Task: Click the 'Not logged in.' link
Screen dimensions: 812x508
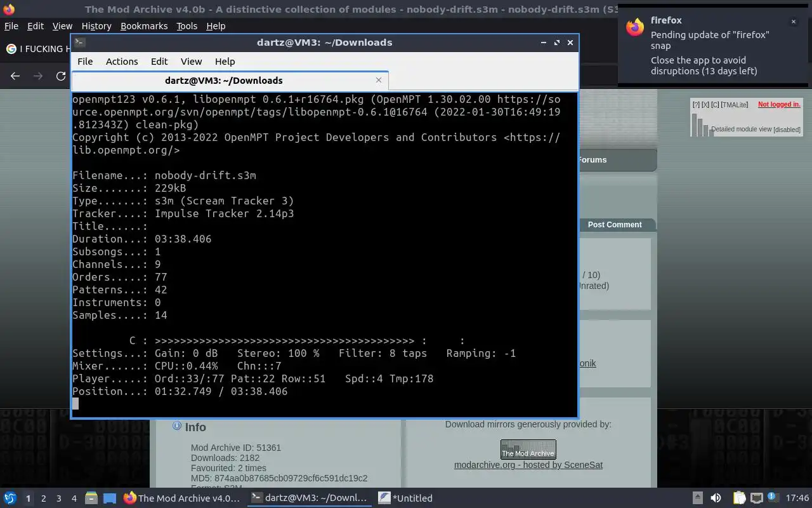Action: click(x=779, y=104)
